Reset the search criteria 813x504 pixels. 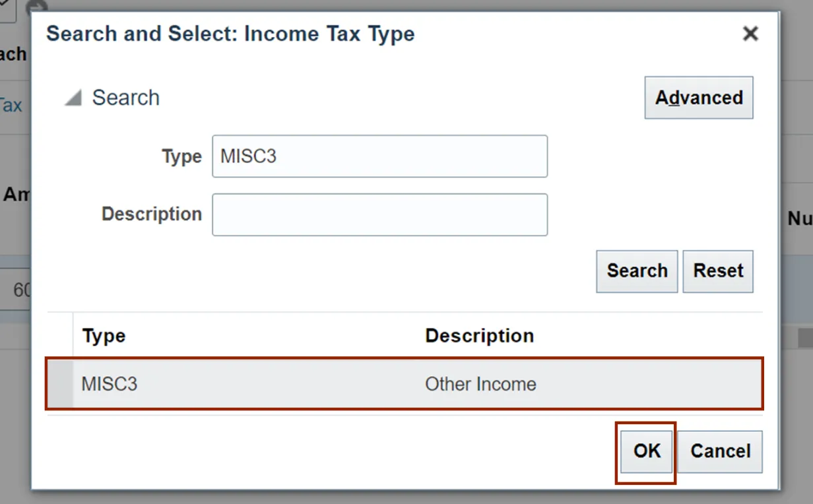[x=717, y=271]
